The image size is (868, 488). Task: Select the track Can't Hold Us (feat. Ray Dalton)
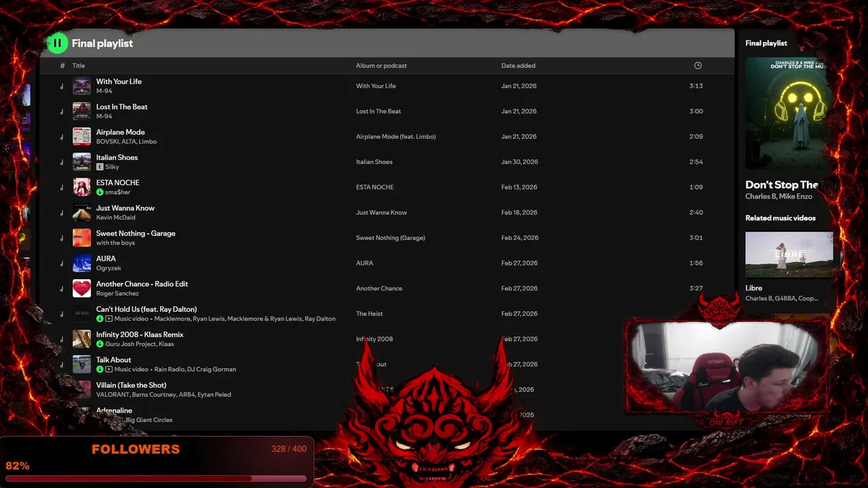[146, 309]
